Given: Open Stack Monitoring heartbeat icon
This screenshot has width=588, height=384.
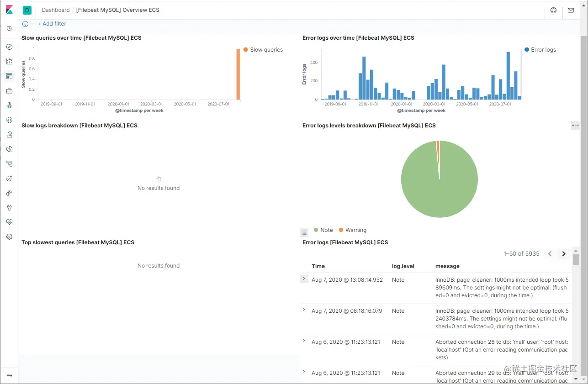Looking at the screenshot, I should pos(9,222).
